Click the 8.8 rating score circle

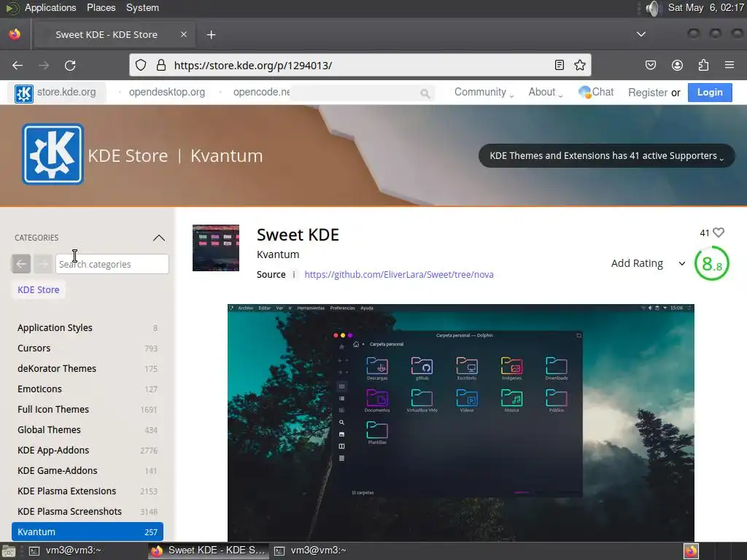pos(712,263)
